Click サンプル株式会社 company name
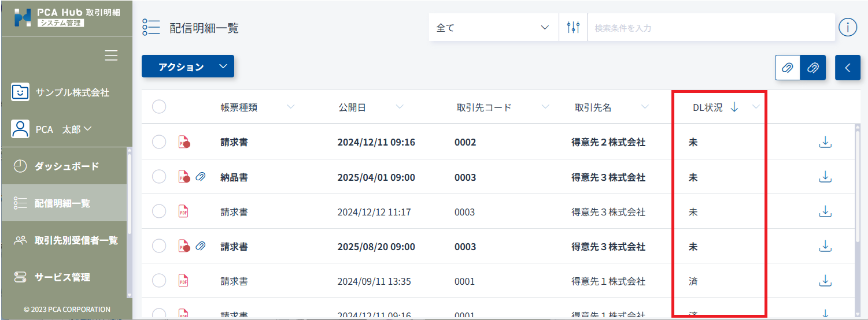Image resolution: width=868 pixels, height=320 pixels. point(72,92)
